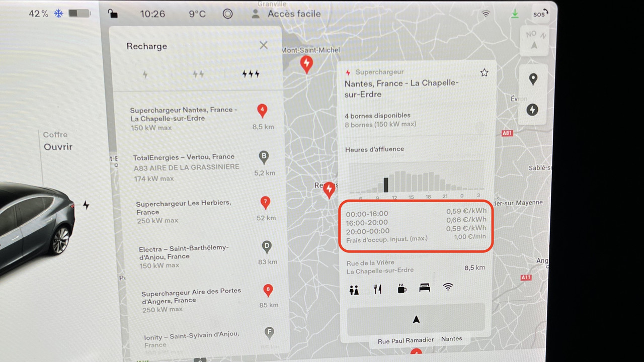This screenshot has height=362, width=644.
Task: Tap the restrooms amenity icon
Action: pos(354,289)
